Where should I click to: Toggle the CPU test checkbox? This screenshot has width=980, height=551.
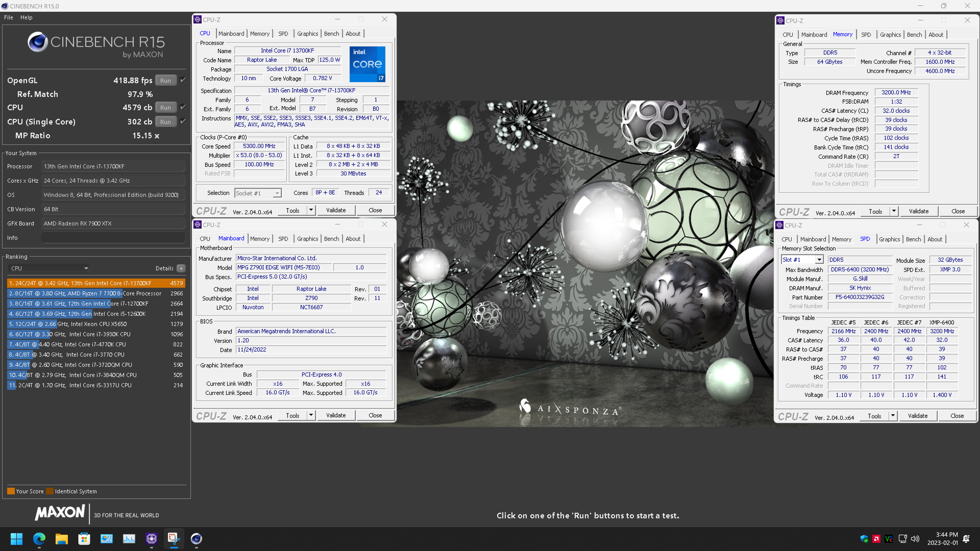click(183, 107)
